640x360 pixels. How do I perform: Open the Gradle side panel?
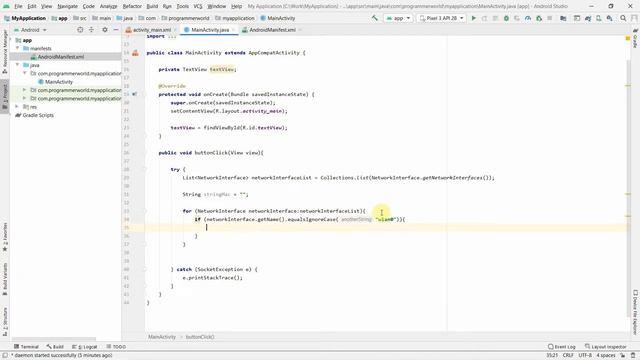pos(636,39)
